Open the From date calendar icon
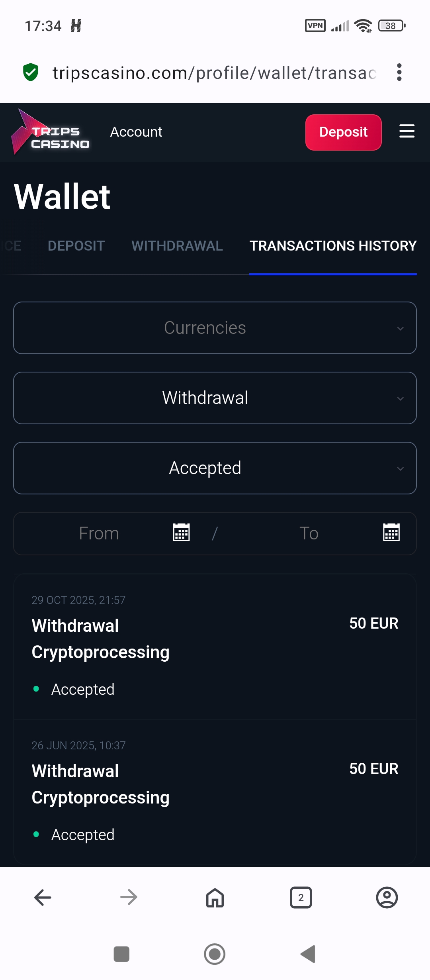This screenshot has height=980, width=430. point(182,533)
